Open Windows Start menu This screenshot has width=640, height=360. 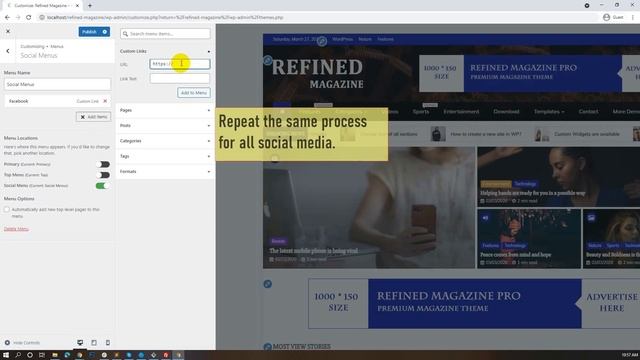click(x=6, y=355)
